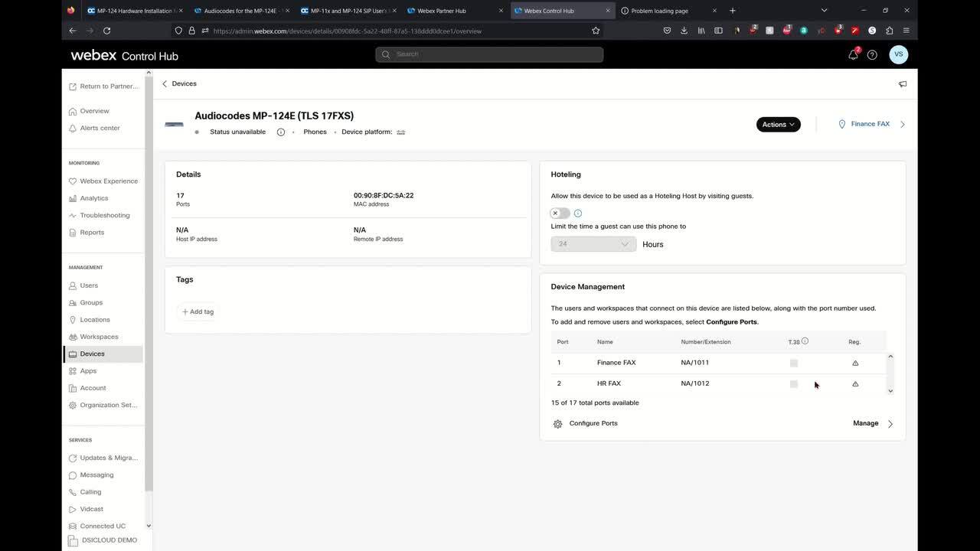Expand the 24 Hours limit dropdown

pyautogui.click(x=593, y=244)
